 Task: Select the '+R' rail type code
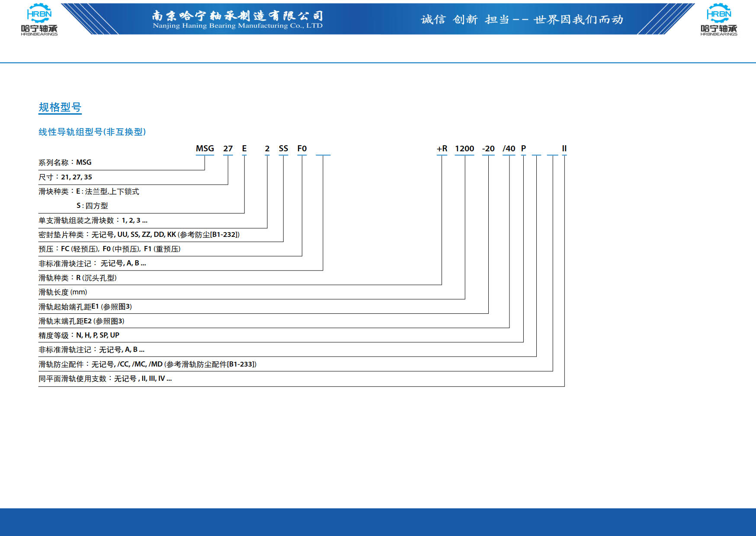442,149
